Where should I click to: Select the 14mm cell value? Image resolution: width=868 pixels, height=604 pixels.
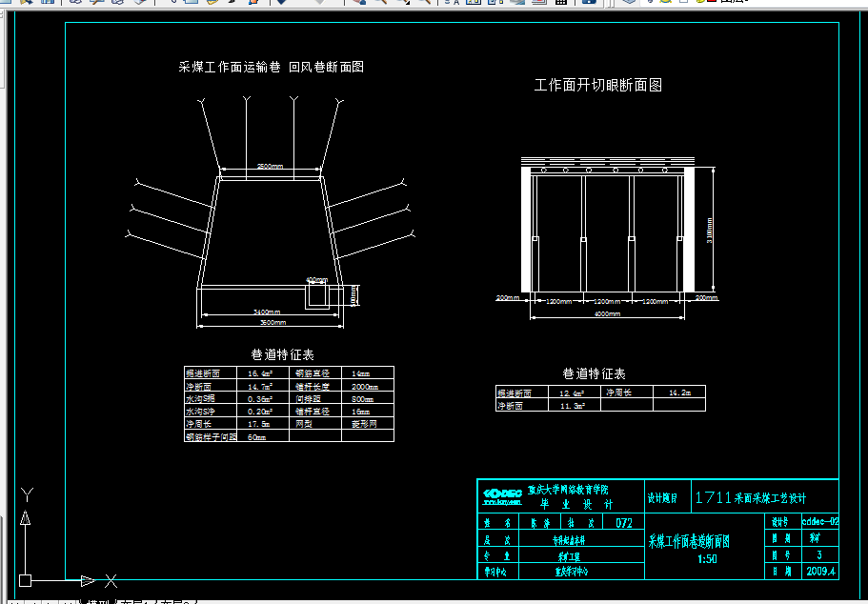pos(360,373)
